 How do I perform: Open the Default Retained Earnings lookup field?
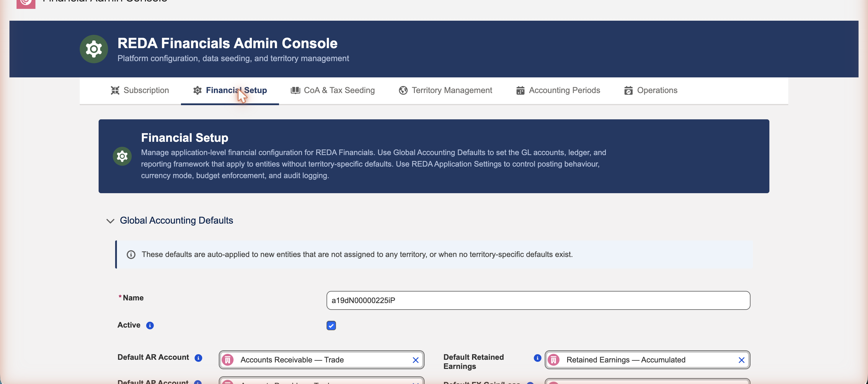click(x=647, y=360)
